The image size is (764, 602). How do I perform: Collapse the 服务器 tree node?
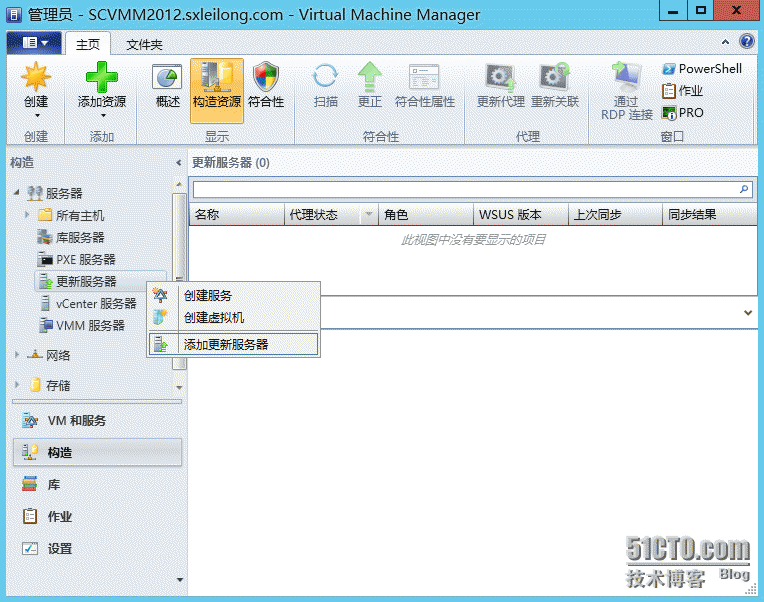point(17,192)
